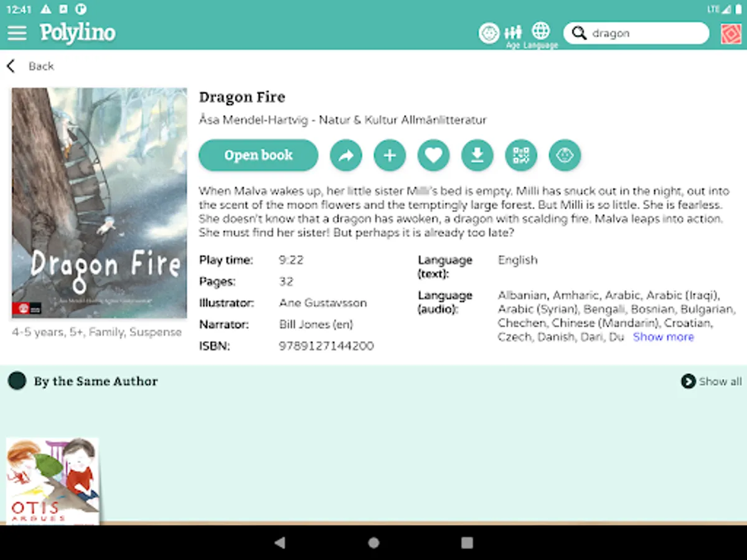The width and height of the screenshot is (747, 560).
Task: Open the Age filter
Action: [x=513, y=36]
